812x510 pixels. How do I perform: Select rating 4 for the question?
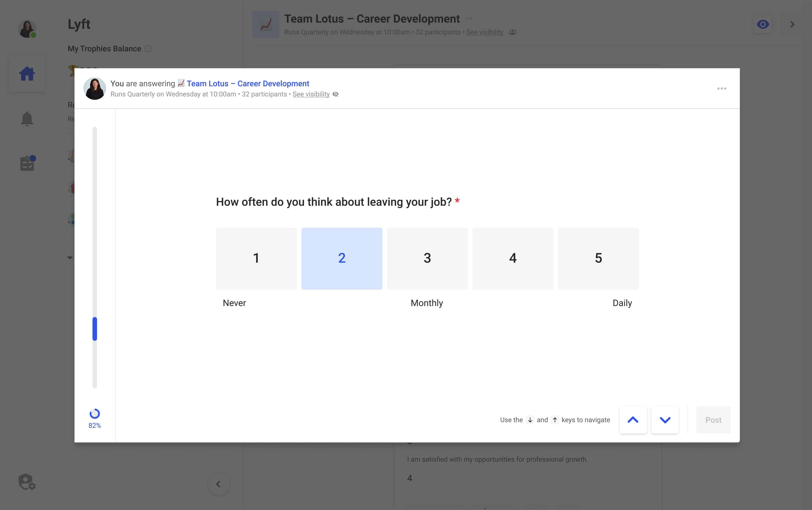point(513,258)
